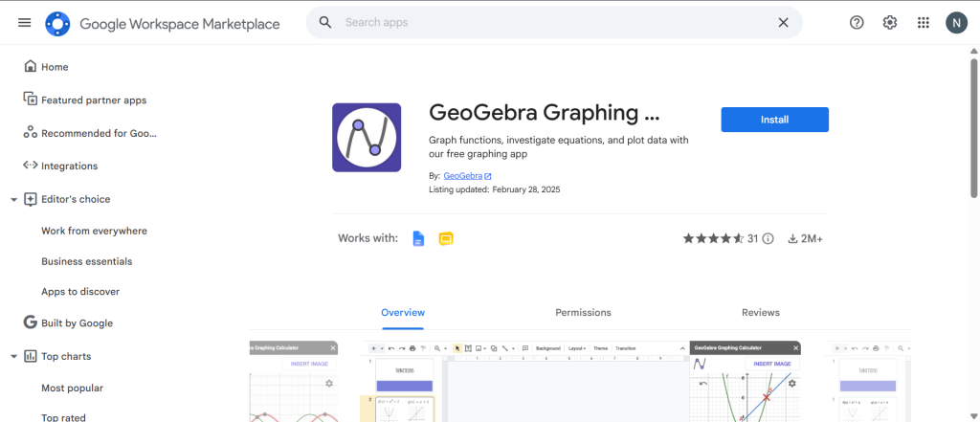Click the search magnifier icon
This screenshot has height=422, width=980.
tap(325, 23)
